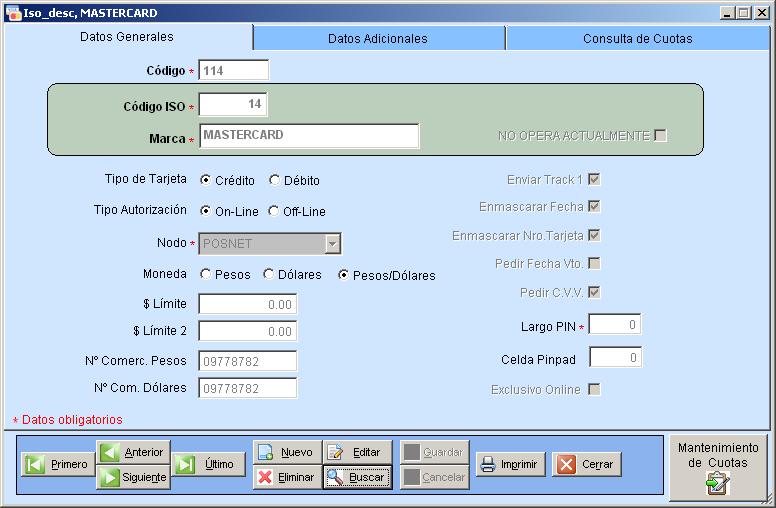Viewport: 776px width, 508px height.
Task: Choose Off-Line authorization type
Action: [x=275, y=212]
